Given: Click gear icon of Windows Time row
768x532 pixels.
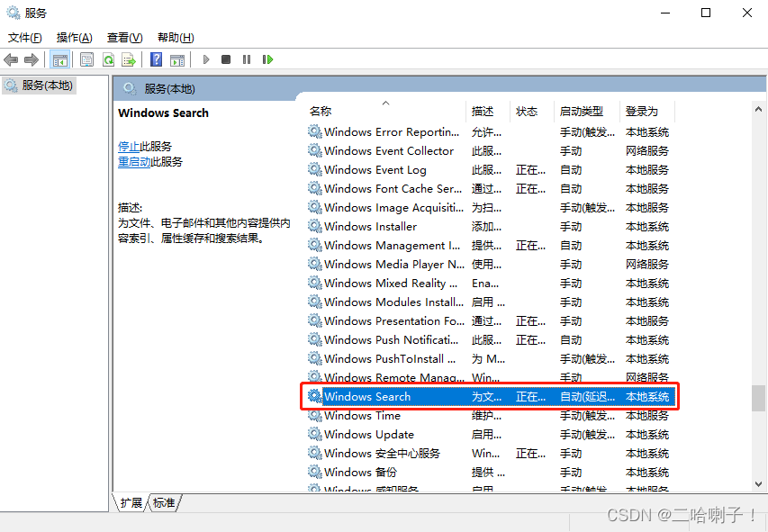Looking at the screenshot, I should [x=314, y=415].
